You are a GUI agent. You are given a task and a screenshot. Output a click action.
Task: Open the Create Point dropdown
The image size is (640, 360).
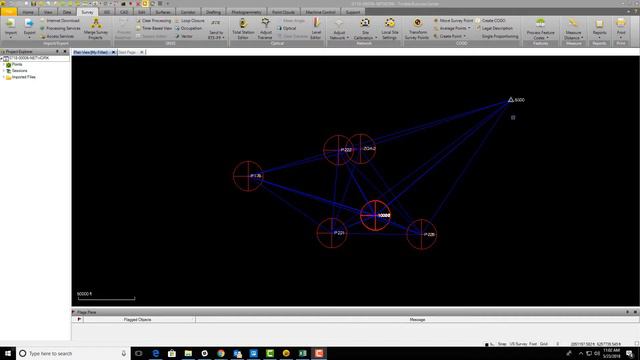(450, 36)
